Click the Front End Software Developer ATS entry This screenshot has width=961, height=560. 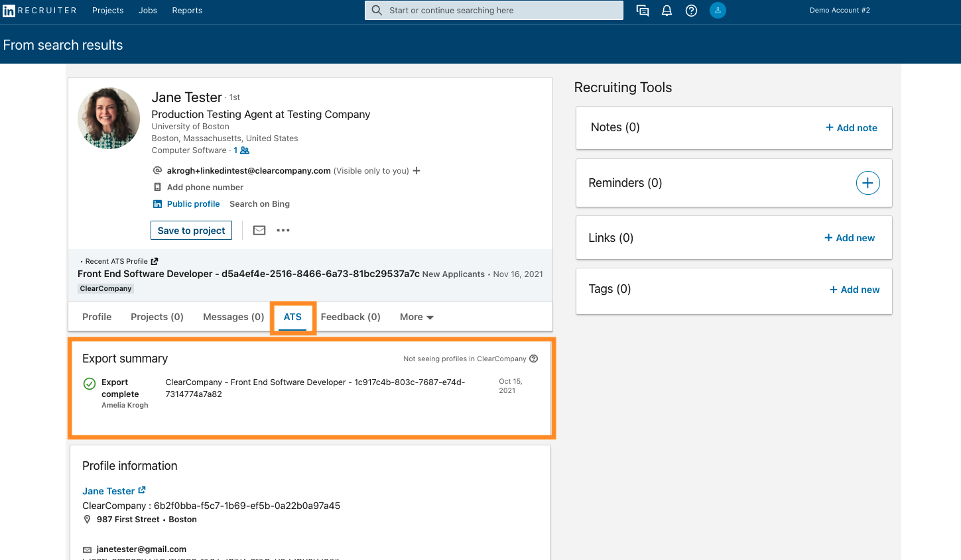click(x=249, y=274)
